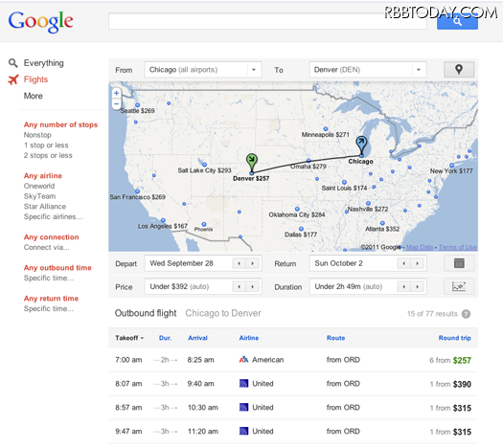503x448 pixels.
Task: Open the Terms of Use link
Action: click(458, 247)
